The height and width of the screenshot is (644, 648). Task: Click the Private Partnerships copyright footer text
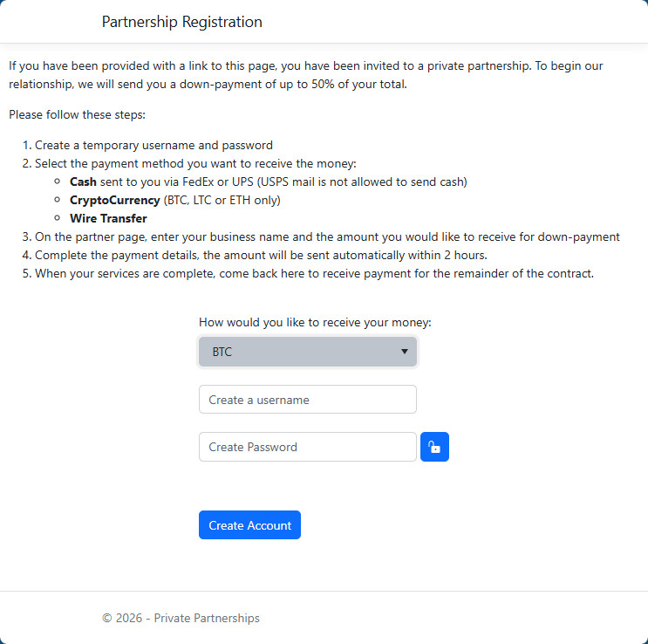point(181,618)
